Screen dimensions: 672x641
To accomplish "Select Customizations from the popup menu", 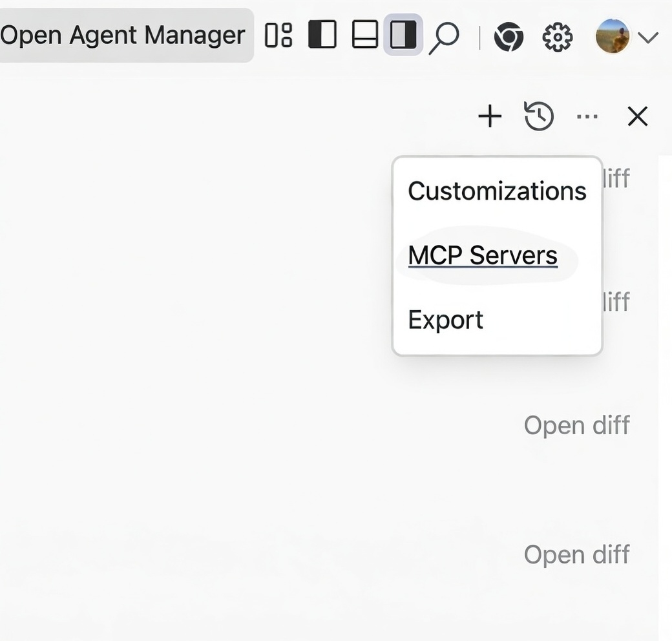I will (x=497, y=191).
